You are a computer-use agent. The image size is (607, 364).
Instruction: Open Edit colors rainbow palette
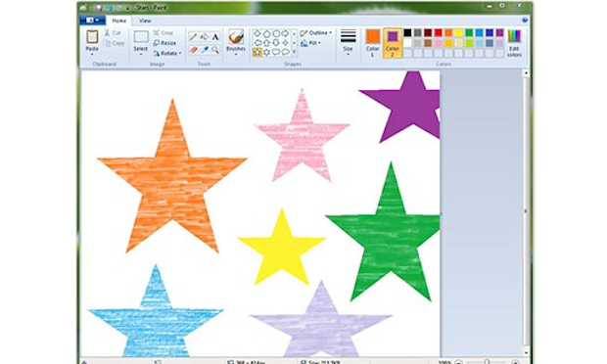point(514,36)
